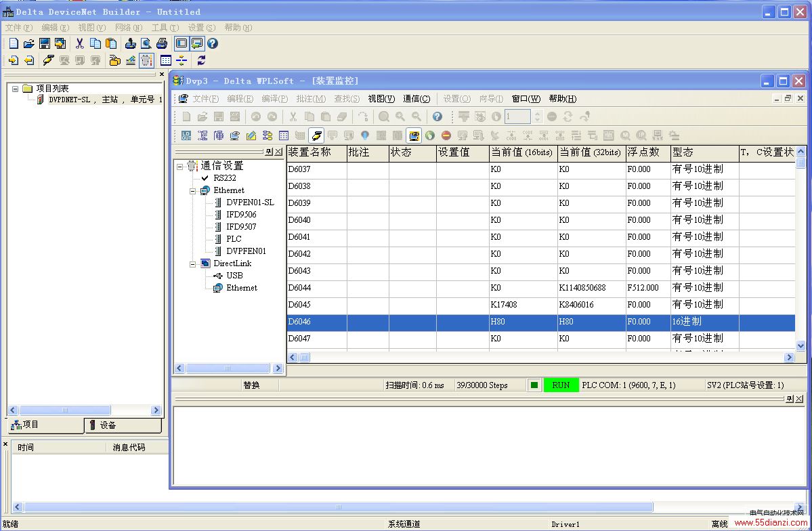
Task: Click the blue calendar-grid icon in DeviceNet Builder
Action: click(x=166, y=60)
